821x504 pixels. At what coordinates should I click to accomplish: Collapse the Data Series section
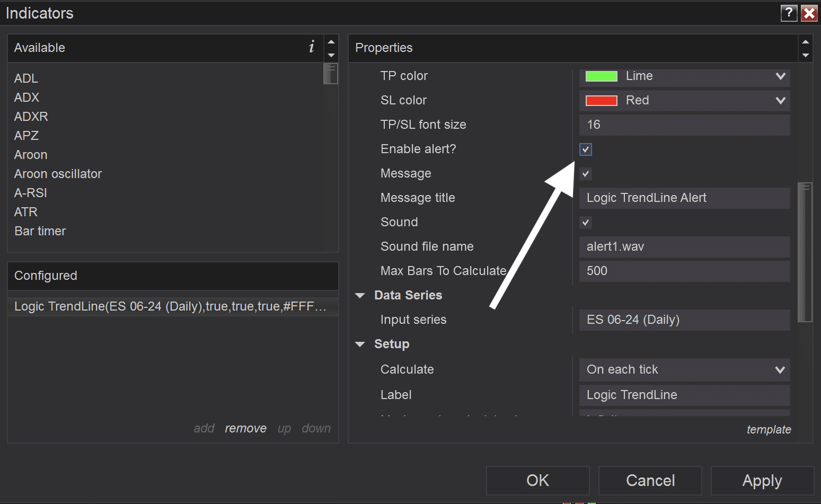(x=360, y=296)
